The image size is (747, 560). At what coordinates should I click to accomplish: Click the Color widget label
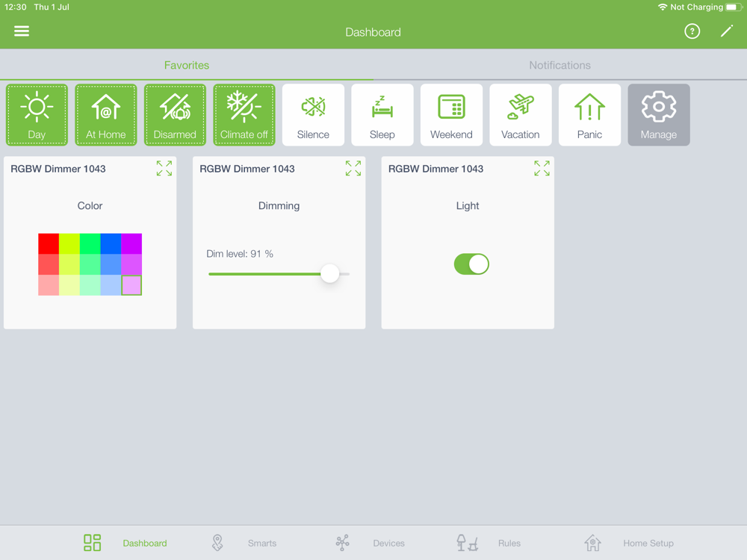click(x=90, y=206)
